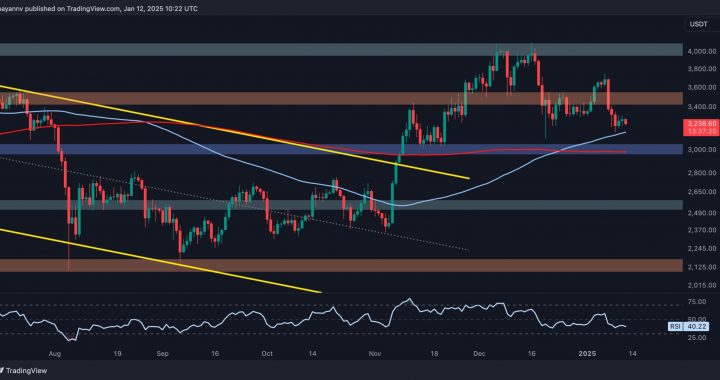
Task: Click the Nov date label on time axis
Action: (x=376, y=354)
